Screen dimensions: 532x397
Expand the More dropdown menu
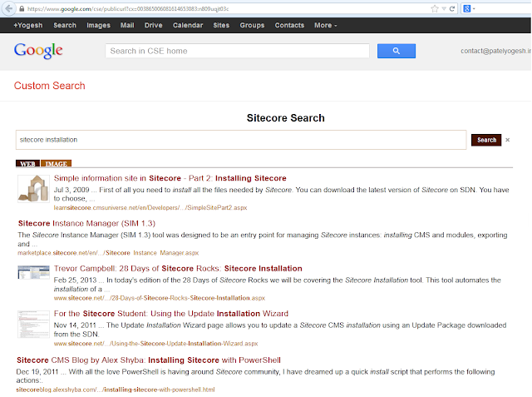(x=325, y=25)
